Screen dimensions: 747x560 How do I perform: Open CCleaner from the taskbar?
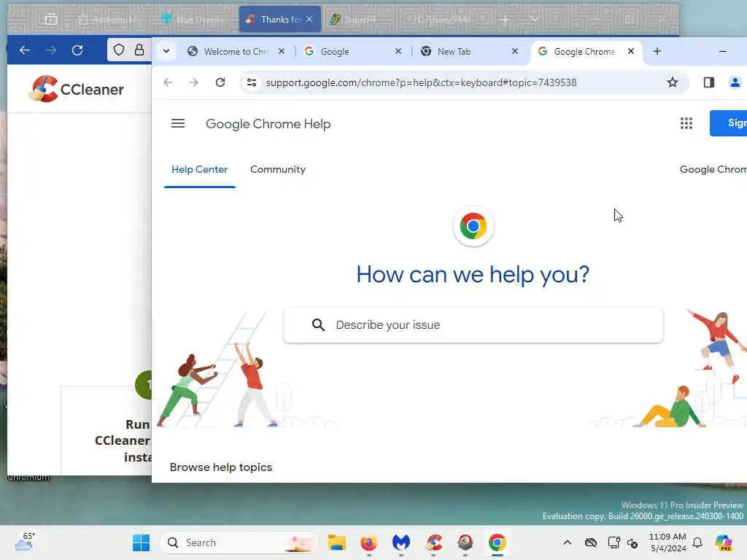pos(433,542)
